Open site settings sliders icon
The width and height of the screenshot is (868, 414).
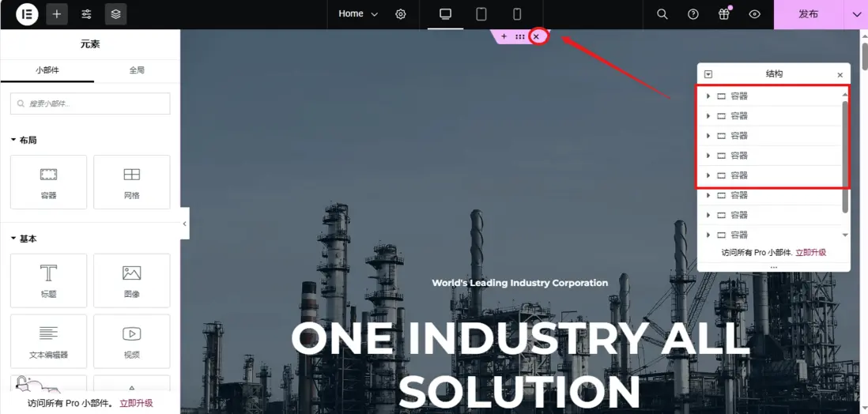click(86, 14)
